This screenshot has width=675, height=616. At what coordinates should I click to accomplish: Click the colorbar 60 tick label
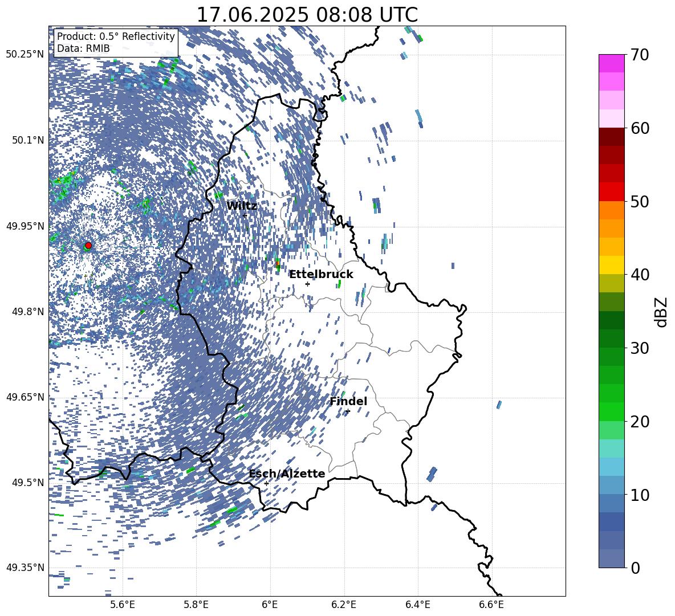[x=640, y=128]
